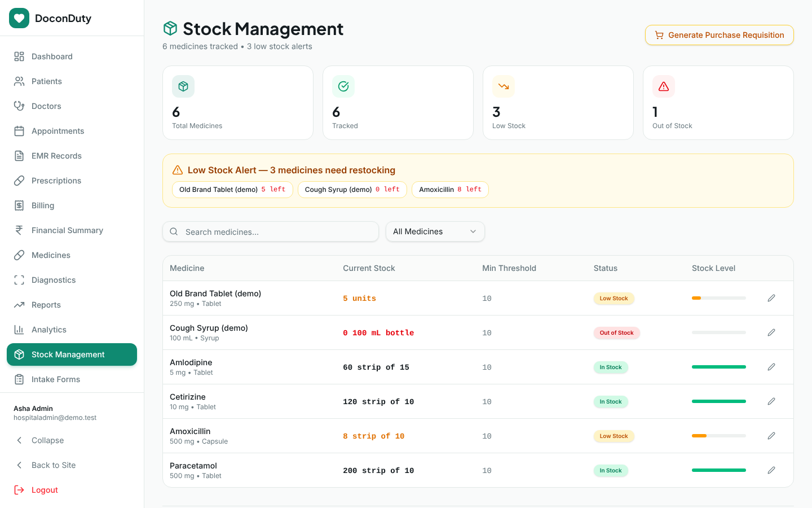Click Low Stock badge in Amoxicillin row
The image size is (812, 508).
[x=614, y=436]
